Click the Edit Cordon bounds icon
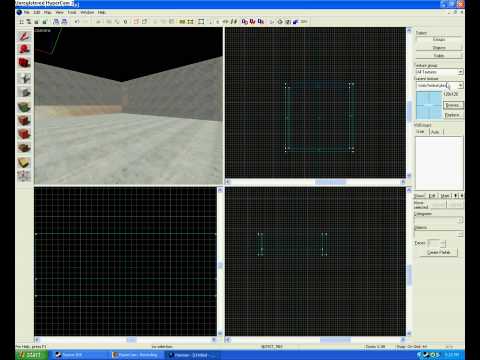This screenshot has height=360, width=480. pos(191,22)
